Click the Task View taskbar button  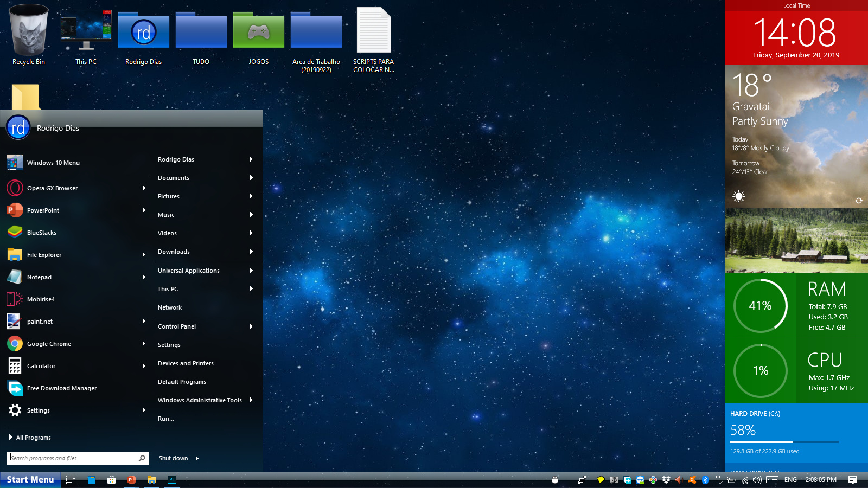[70, 480]
